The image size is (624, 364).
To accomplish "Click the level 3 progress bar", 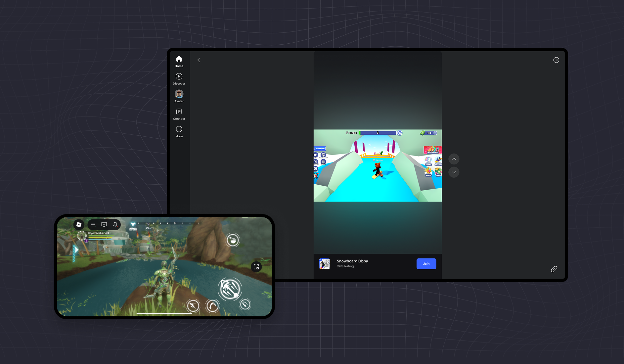I will pos(378,133).
